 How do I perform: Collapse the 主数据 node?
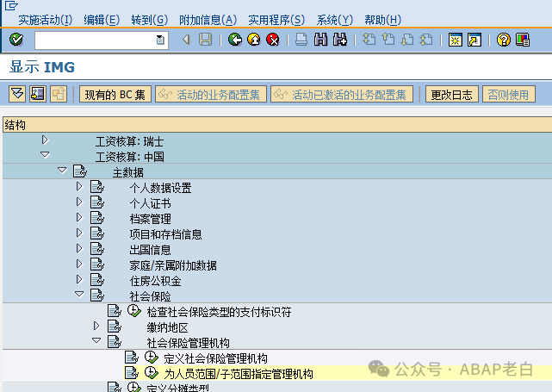click(62, 171)
